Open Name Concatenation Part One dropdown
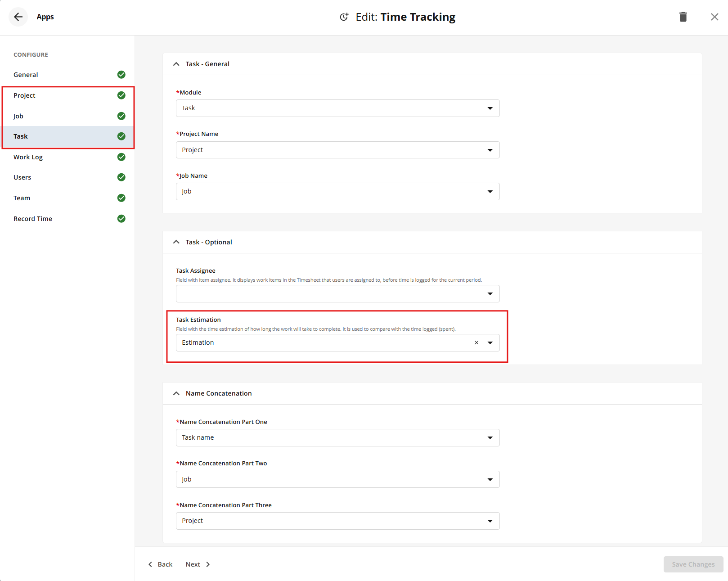Viewport: 728px width, 581px height. (x=337, y=438)
